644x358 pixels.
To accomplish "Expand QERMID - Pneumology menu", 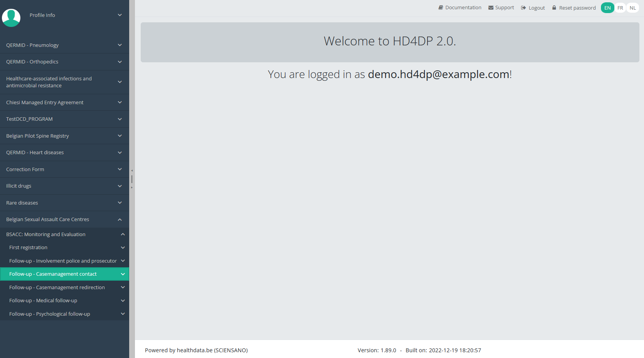I will click(x=120, y=45).
